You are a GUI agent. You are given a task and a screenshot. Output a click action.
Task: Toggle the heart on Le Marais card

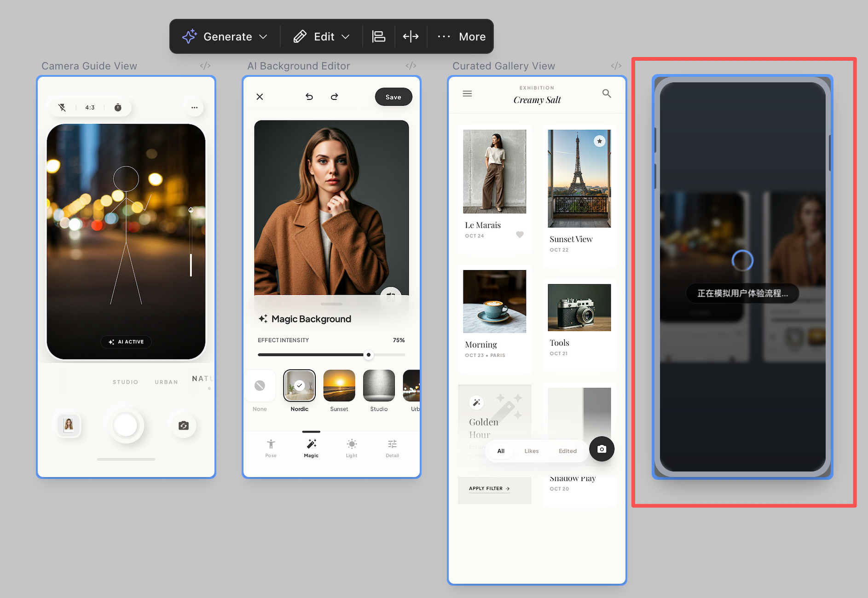click(x=520, y=235)
